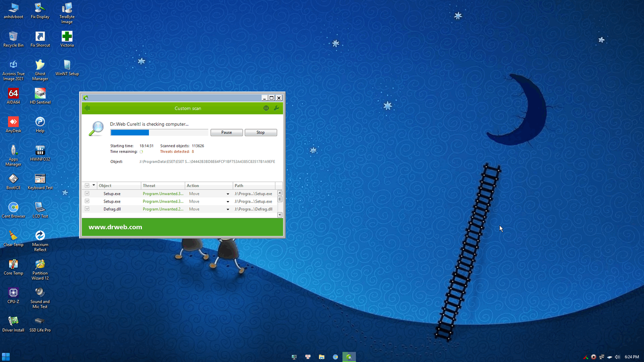
Task: Click the Dr.Web CureIt taskbar button
Action: click(349, 357)
